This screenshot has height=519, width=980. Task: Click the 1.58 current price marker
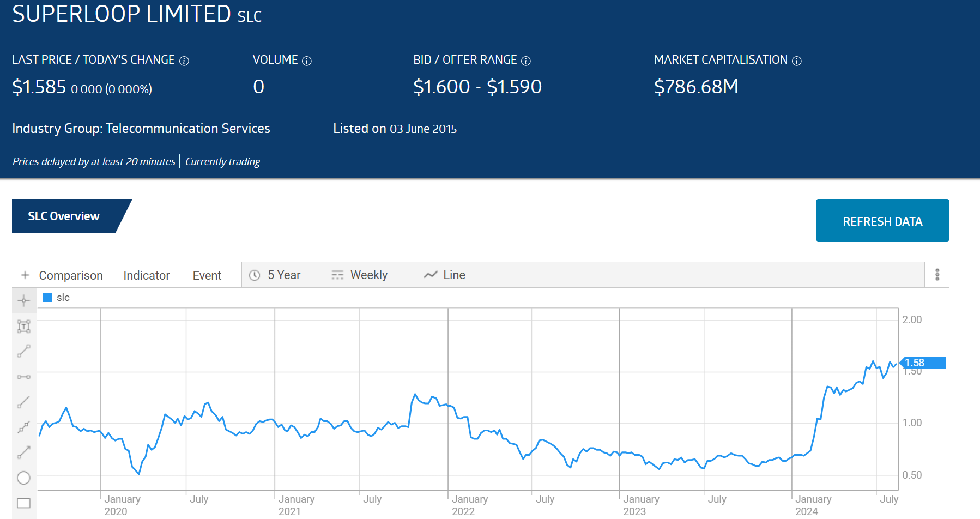click(923, 363)
